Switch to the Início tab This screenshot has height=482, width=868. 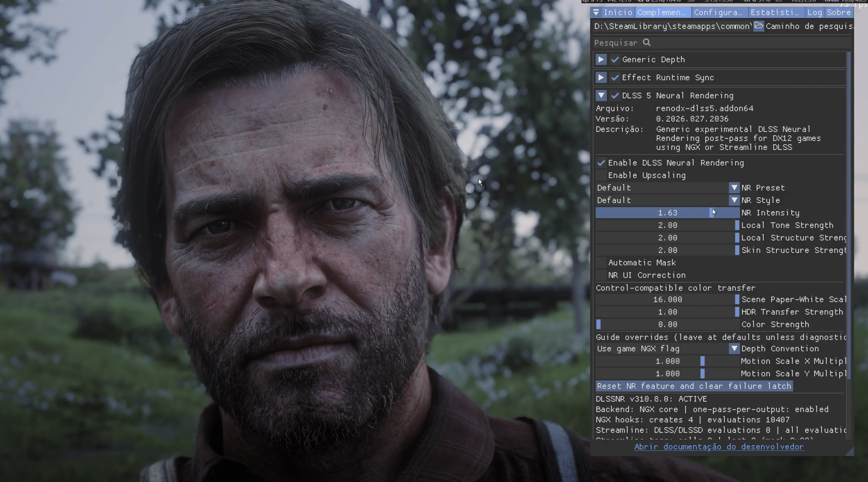[618, 12]
